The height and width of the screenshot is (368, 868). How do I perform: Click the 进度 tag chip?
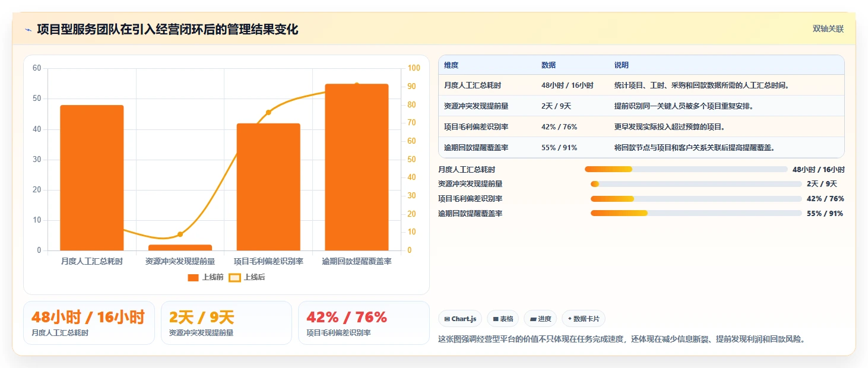tap(540, 319)
